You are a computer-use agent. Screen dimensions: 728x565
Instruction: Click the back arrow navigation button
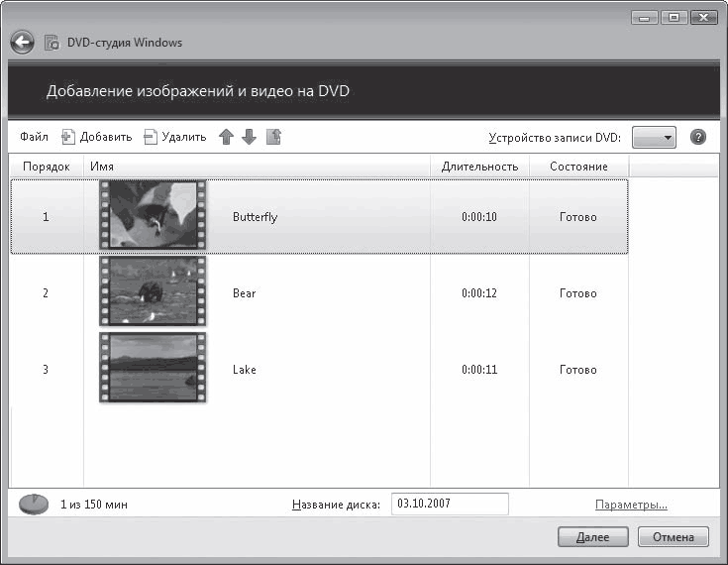22,43
